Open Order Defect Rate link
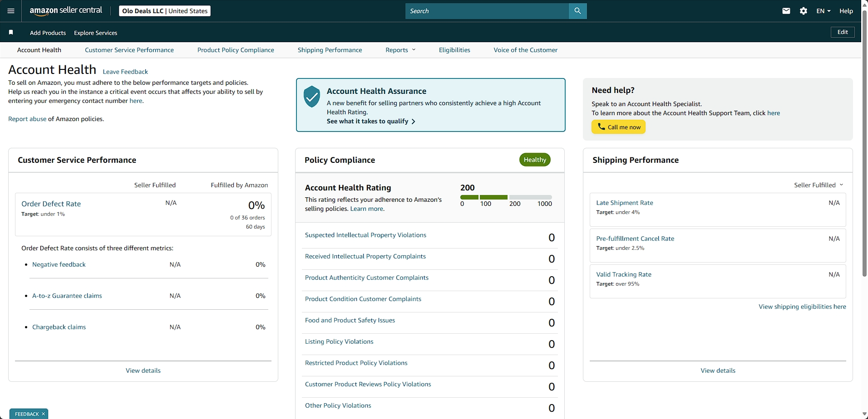The image size is (868, 419). pyautogui.click(x=51, y=204)
